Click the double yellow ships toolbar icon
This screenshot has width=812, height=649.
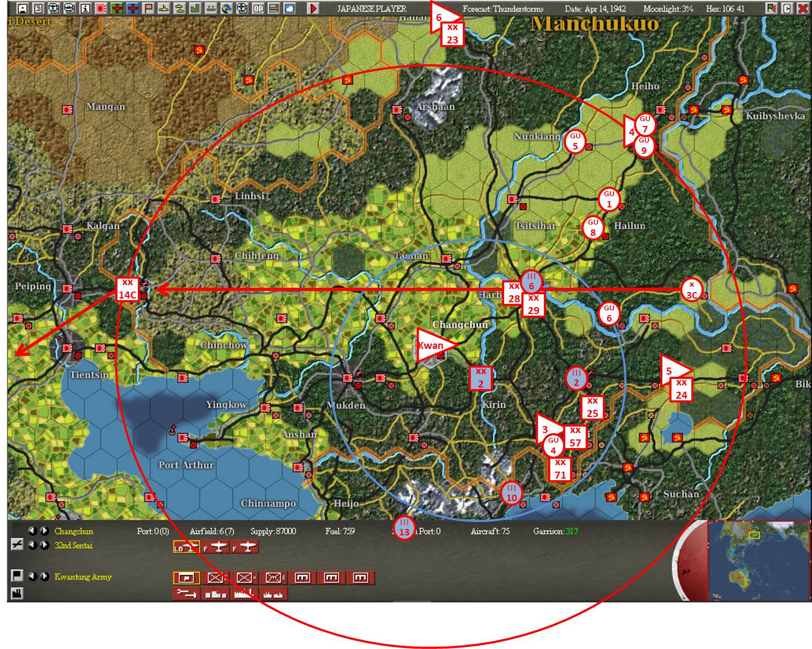click(180, 8)
